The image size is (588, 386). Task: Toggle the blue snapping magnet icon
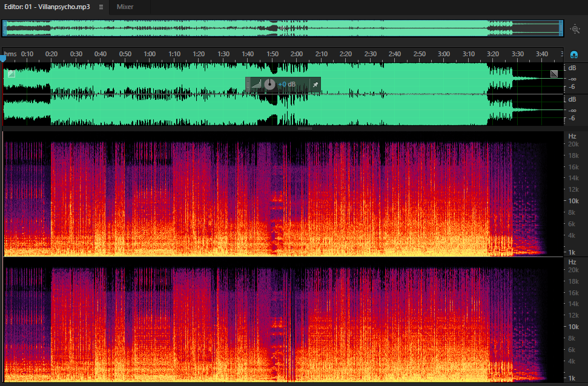click(x=573, y=54)
